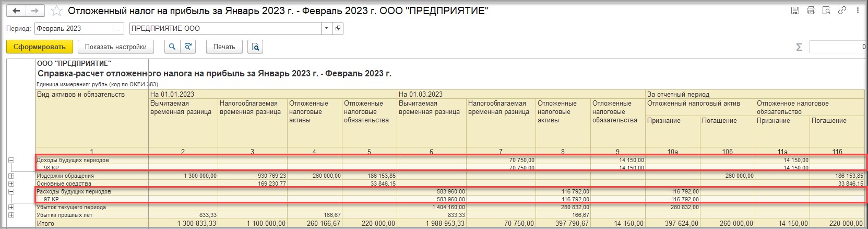868x229 pixels.
Task: Open the three-dot more actions menu
Action: click(x=857, y=10)
